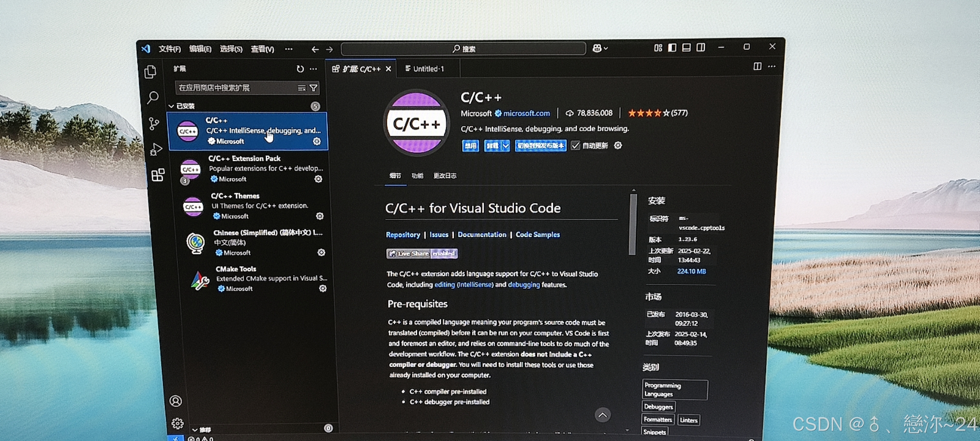The width and height of the screenshot is (980, 441).
Task: Click the Accounts icon above the settings gear
Action: tap(176, 401)
